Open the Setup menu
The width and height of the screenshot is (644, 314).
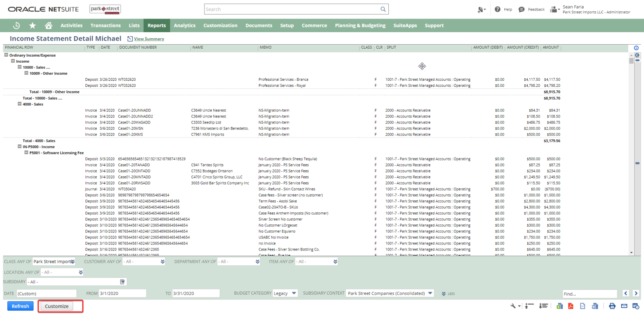click(x=287, y=26)
